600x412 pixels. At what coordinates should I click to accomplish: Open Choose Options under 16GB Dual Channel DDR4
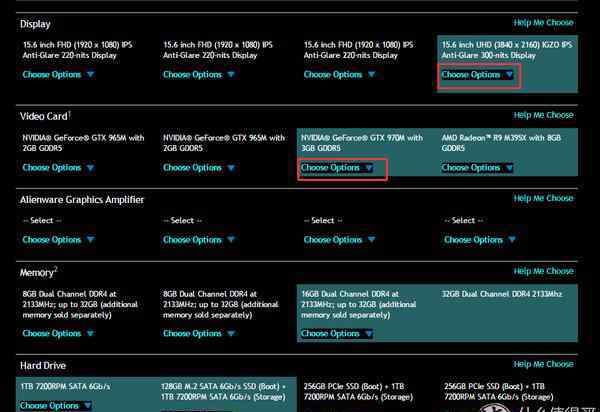tap(336, 334)
